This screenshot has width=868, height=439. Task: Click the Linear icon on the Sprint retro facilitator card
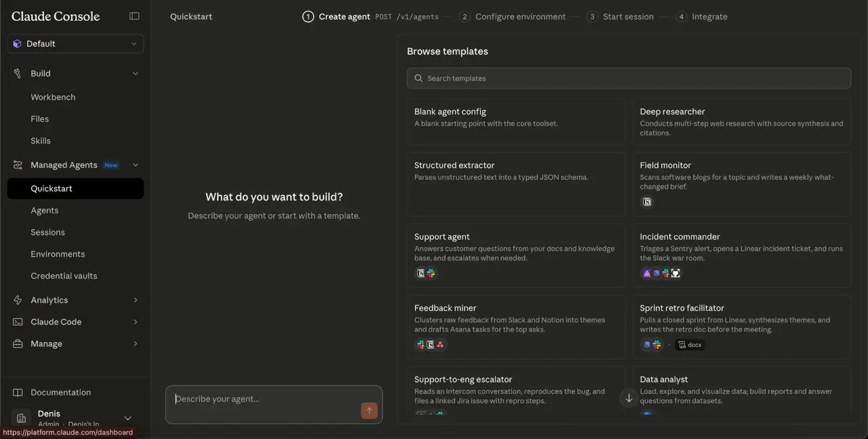coord(647,345)
